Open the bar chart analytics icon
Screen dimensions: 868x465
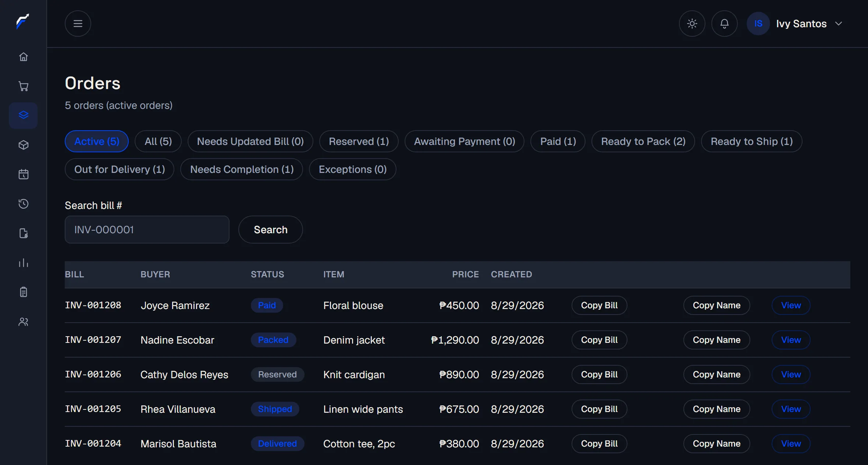[x=24, y=263]
